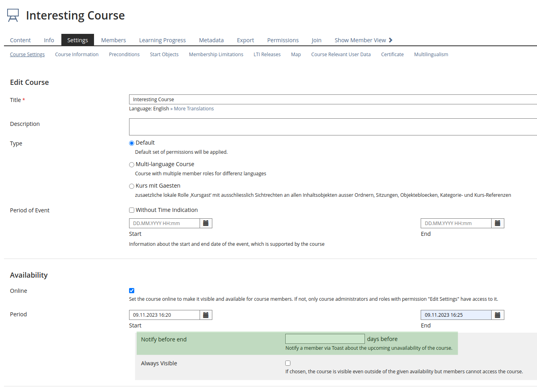This screenshot has height=392, width=537.
Task: Select the Kurs mit Gaesten radio option
Action: [x=131, y=186]
